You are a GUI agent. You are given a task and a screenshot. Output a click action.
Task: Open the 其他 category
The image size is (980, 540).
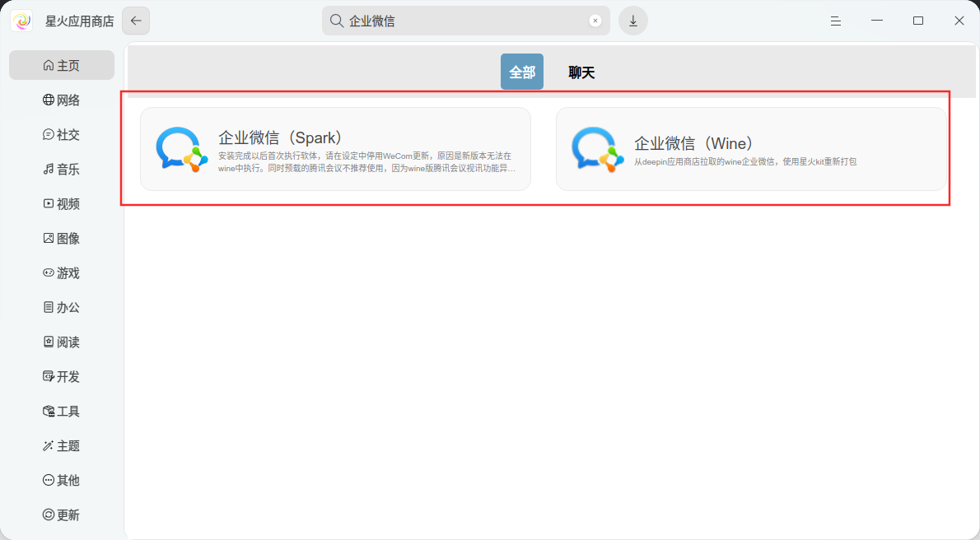61,481
